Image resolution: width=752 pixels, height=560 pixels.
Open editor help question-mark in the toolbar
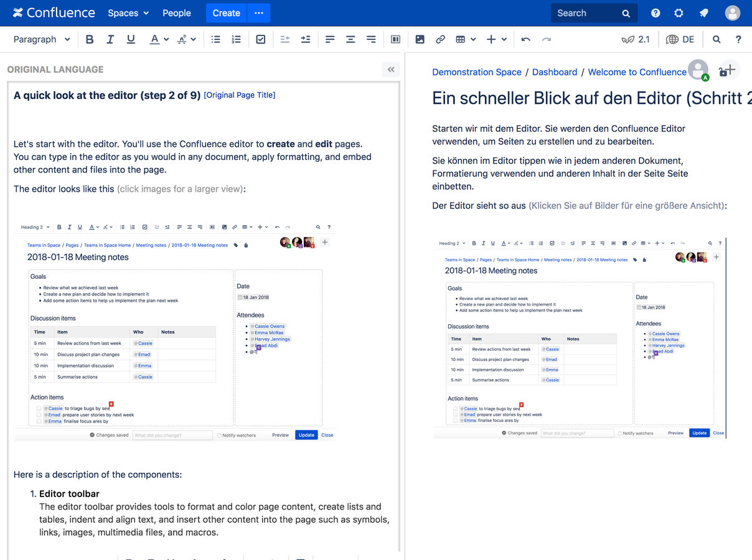pos(738,39)
